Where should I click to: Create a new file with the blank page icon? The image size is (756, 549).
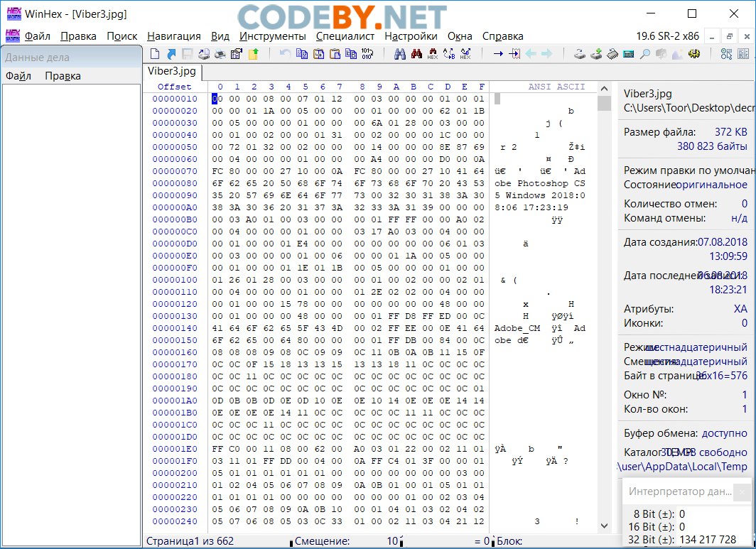pyautogui.click(x=155, y=53)
